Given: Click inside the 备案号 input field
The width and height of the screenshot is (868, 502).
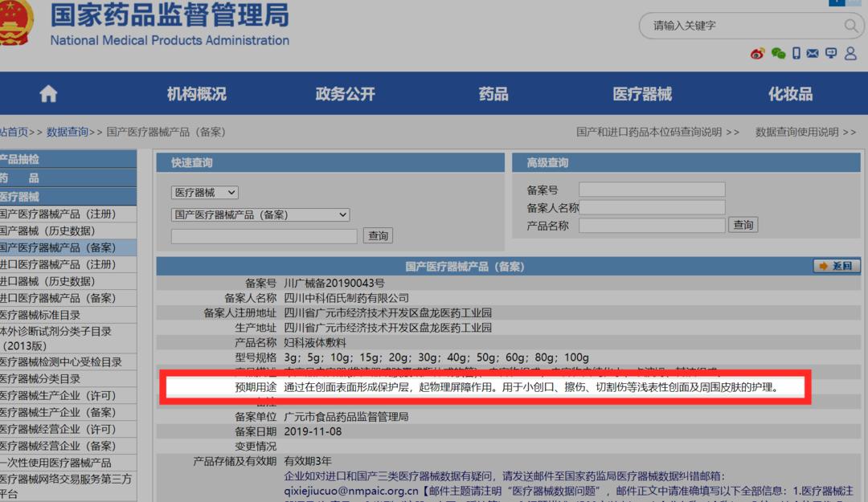Looking at the screenshot, I should pyautogui.click(x=651, y=189).
